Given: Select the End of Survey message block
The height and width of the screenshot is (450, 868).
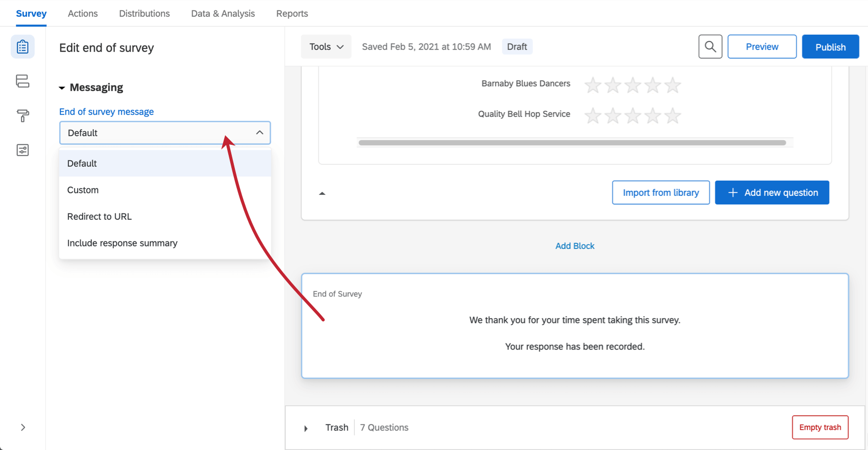Looking at the screenshot, I should [575, 327].
